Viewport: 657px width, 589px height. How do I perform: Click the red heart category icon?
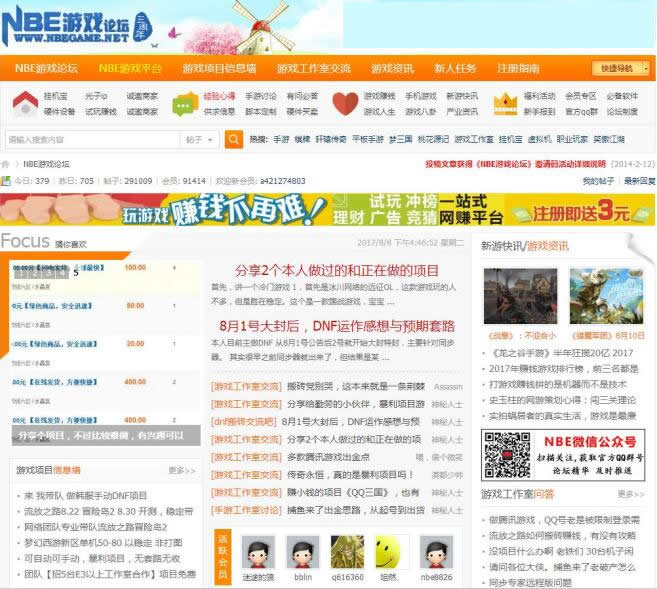pos(345,103)
